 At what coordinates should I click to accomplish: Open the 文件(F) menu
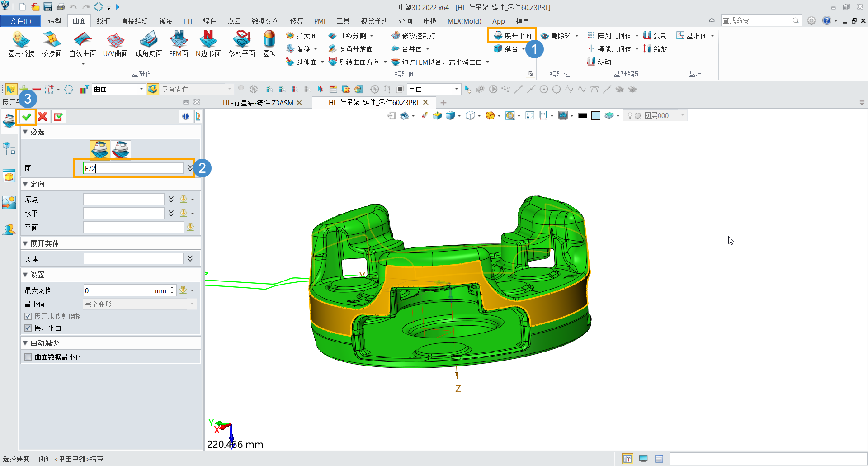[21, 21]
